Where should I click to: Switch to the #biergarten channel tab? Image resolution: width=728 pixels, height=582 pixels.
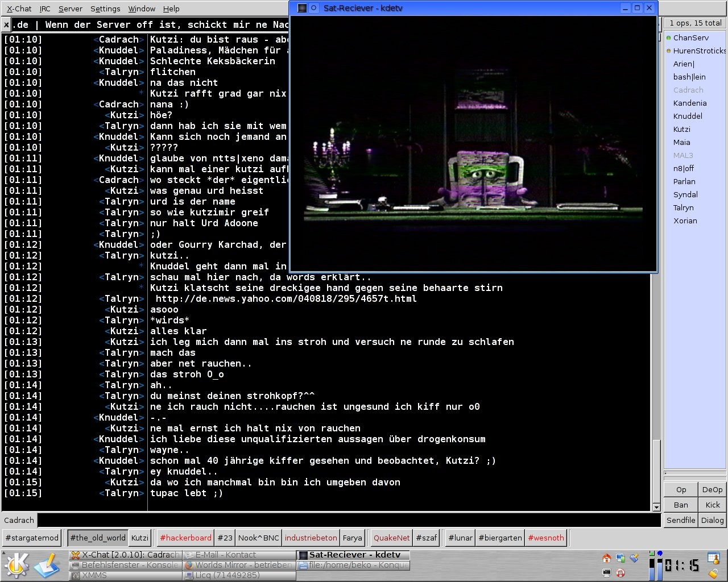(x=500, y=538)
